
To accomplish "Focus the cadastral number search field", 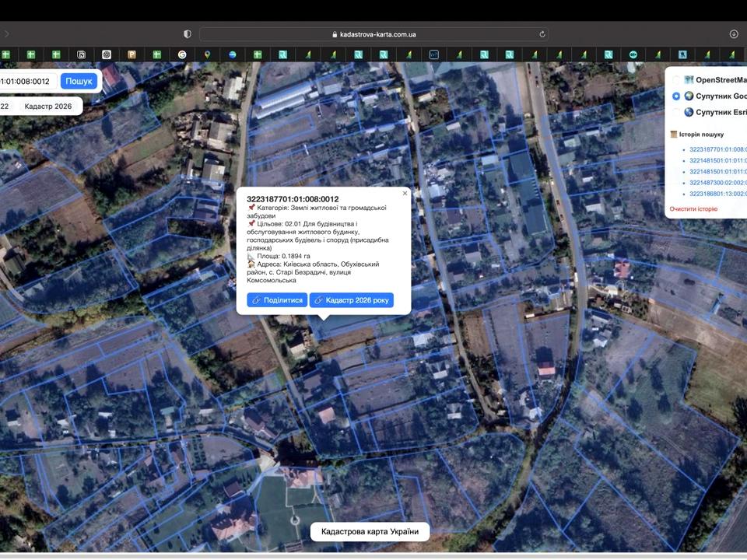I will 28,82.
